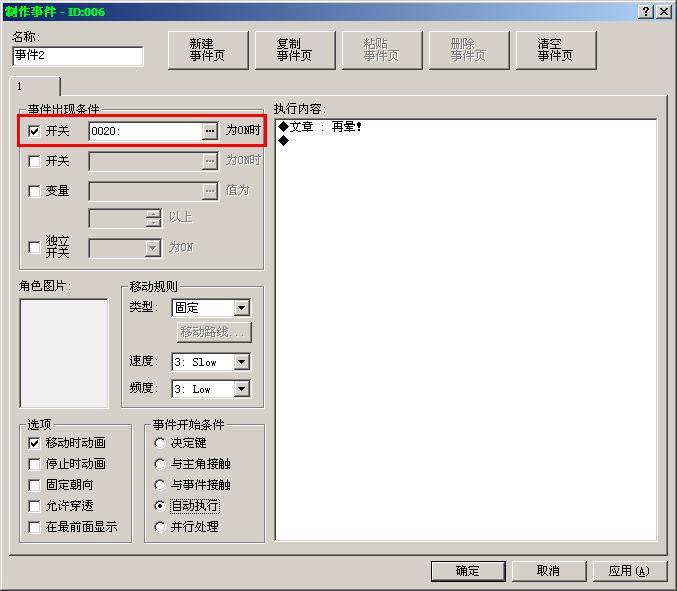The height and width of the screenshot is (591, 677).
Task: Open switch picker for the 0020 condition
Action: 209,131
